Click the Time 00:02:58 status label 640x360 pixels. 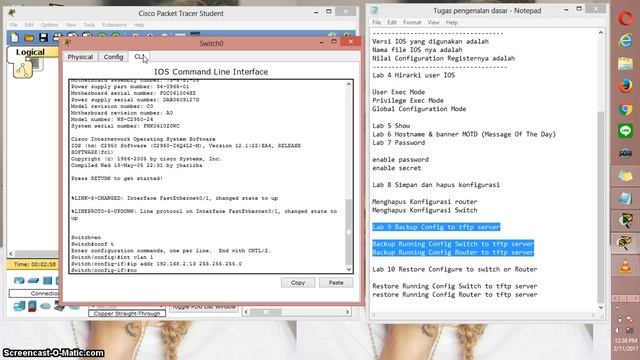(35, 264)
